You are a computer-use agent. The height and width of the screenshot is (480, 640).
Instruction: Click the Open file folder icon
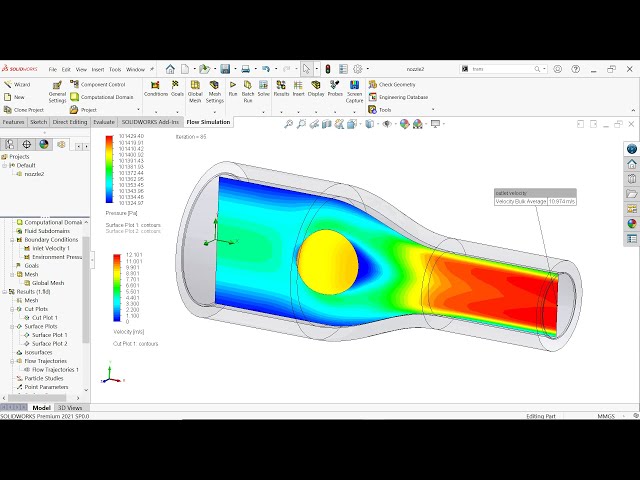204,69
